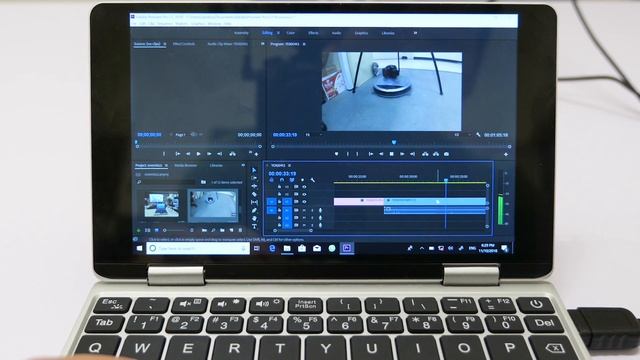Click the New Bin folder icon in Project panel

tap(222, 231)
